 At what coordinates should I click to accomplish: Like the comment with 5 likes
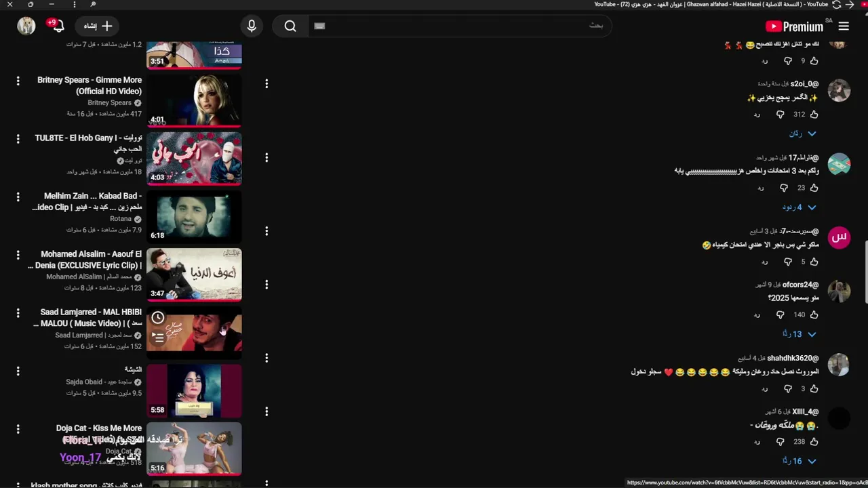pos(814,262)
